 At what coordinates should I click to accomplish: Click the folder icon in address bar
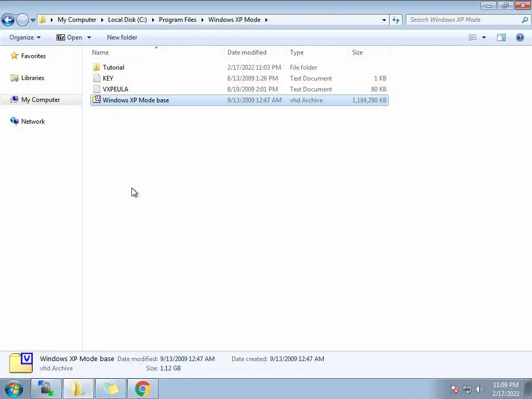42,19
